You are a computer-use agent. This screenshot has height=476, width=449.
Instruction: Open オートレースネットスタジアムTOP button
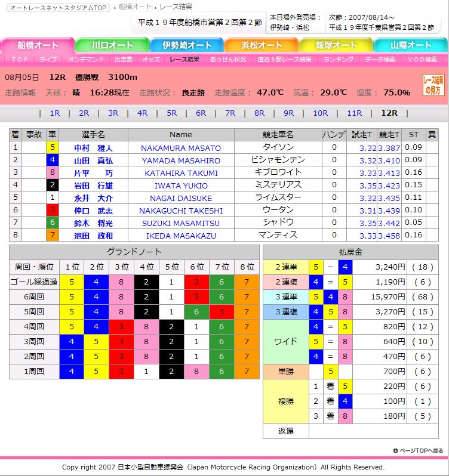click(x=59, y=8)
